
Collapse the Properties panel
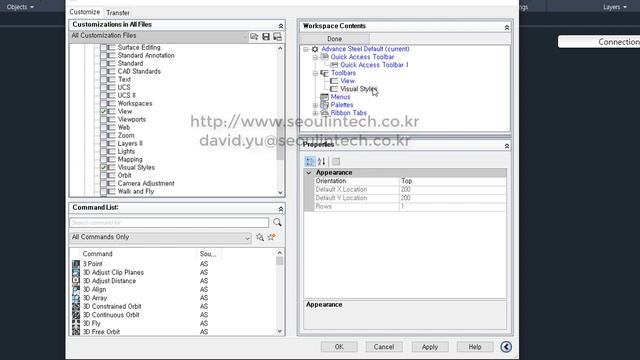(507, 146)
